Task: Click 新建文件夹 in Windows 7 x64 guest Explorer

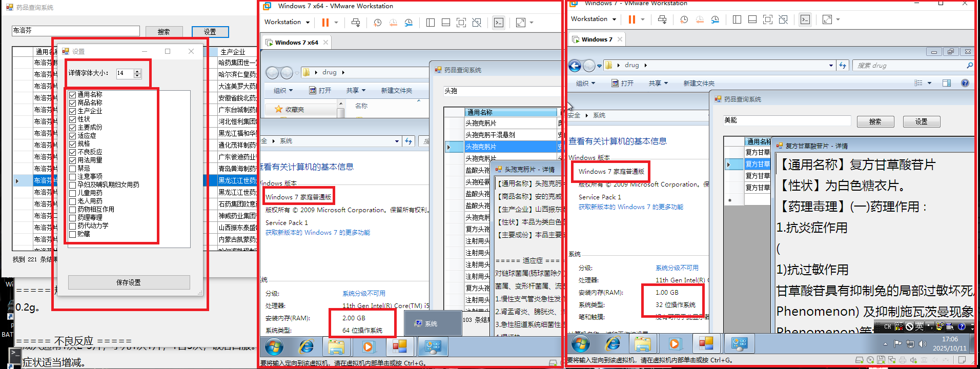Action: 396,91
